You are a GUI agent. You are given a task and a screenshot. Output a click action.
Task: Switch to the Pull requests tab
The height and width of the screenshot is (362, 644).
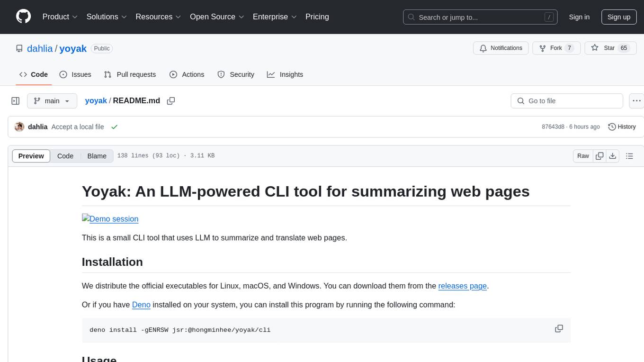click(x=130, y=74)
